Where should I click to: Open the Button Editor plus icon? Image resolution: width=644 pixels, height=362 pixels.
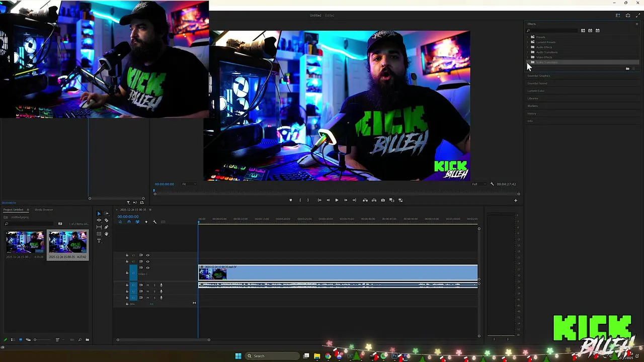coord(516,201)
